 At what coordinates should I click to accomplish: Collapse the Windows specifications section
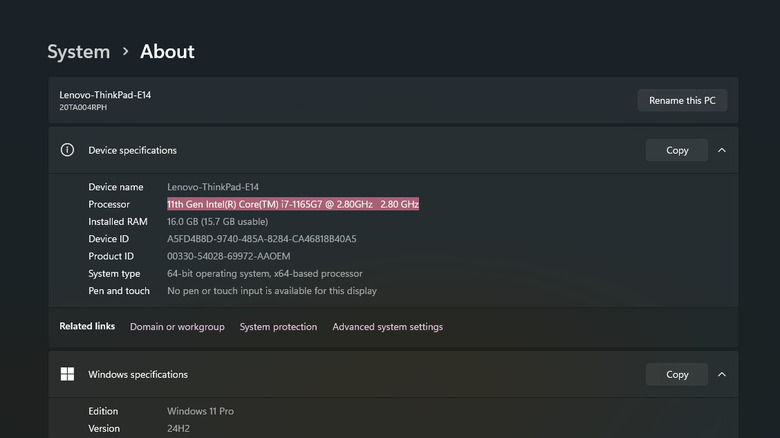click(721, 374)
